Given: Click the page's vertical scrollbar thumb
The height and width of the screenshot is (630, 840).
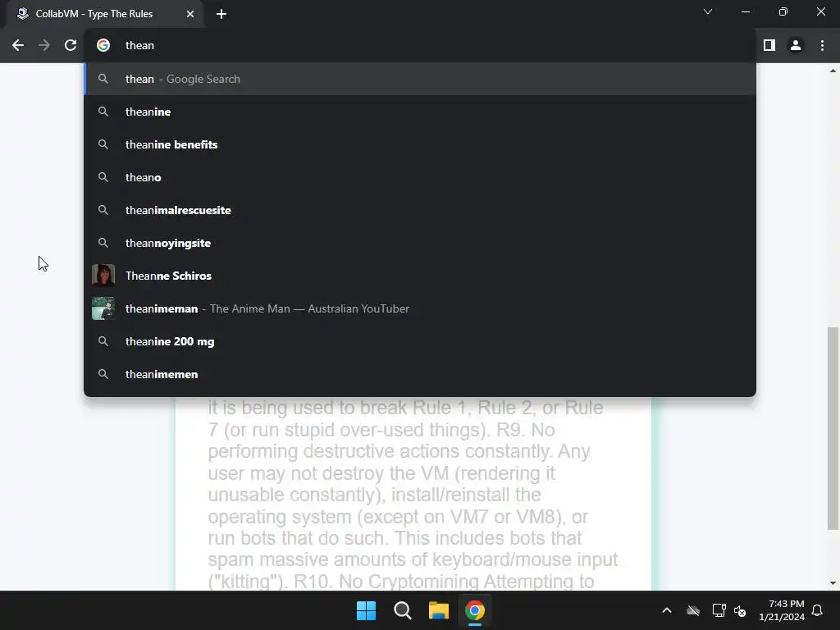Looking at the screenshot, I should (833, 428).
